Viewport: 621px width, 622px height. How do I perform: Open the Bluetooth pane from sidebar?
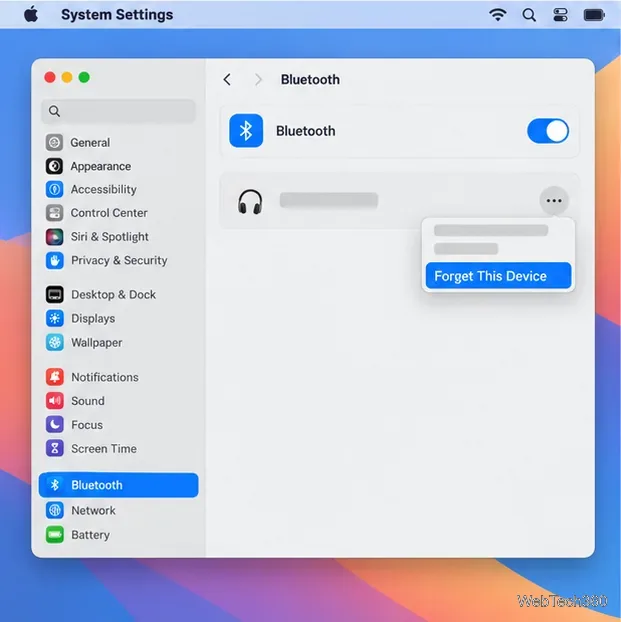tap(118, 485)
